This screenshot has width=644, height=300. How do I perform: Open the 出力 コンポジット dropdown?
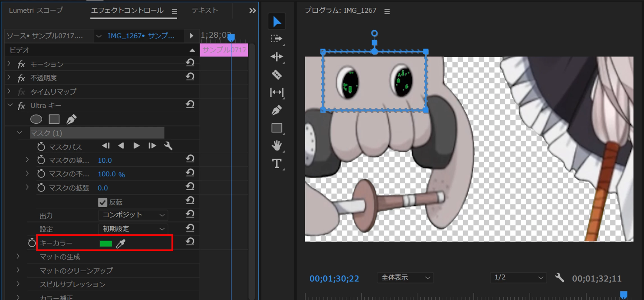133,215
